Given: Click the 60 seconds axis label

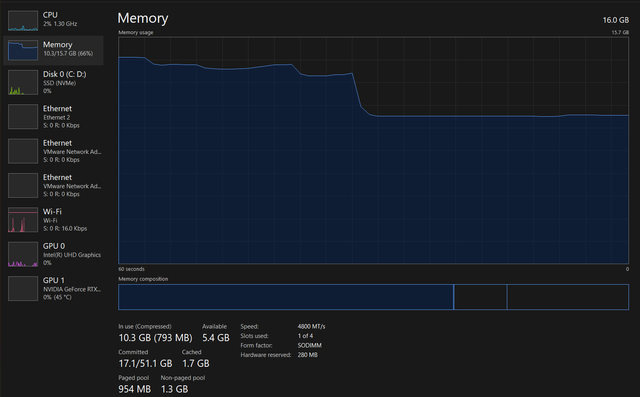Looking at the screenshot, I should click(x=131, y=269).
